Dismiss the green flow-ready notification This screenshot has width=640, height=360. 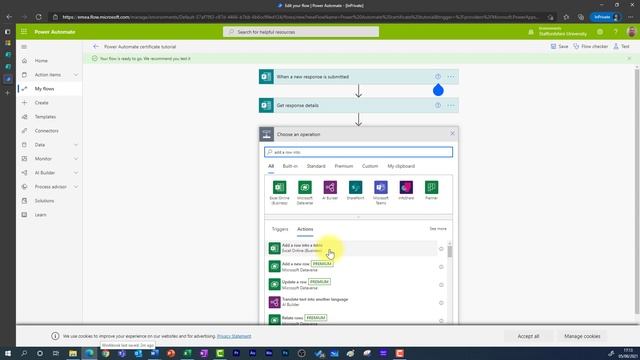click(x=629, y=58)
